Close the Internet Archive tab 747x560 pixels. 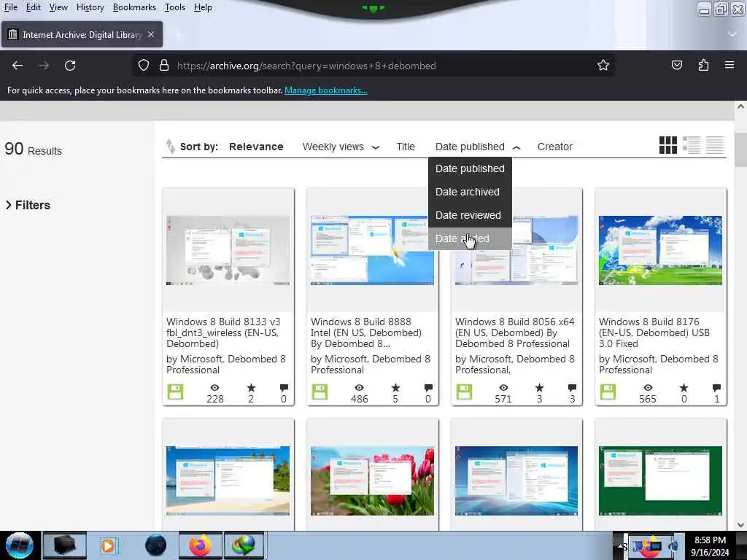point(150,34)
